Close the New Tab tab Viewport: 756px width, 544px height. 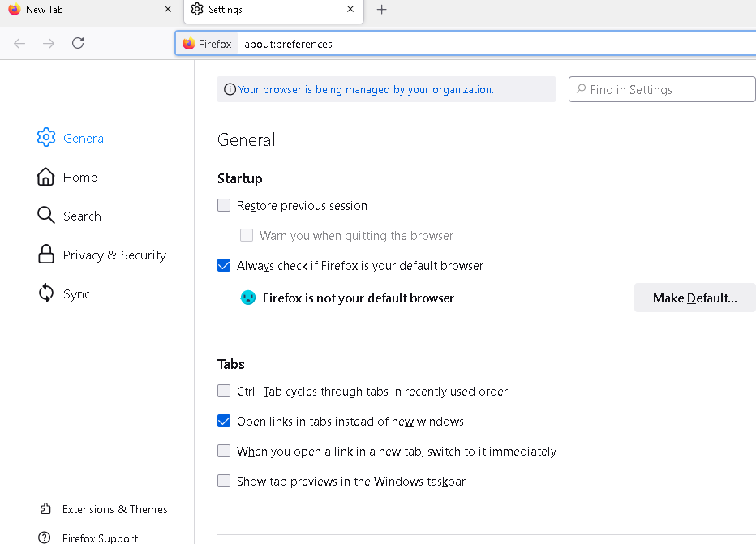point(168,9)
